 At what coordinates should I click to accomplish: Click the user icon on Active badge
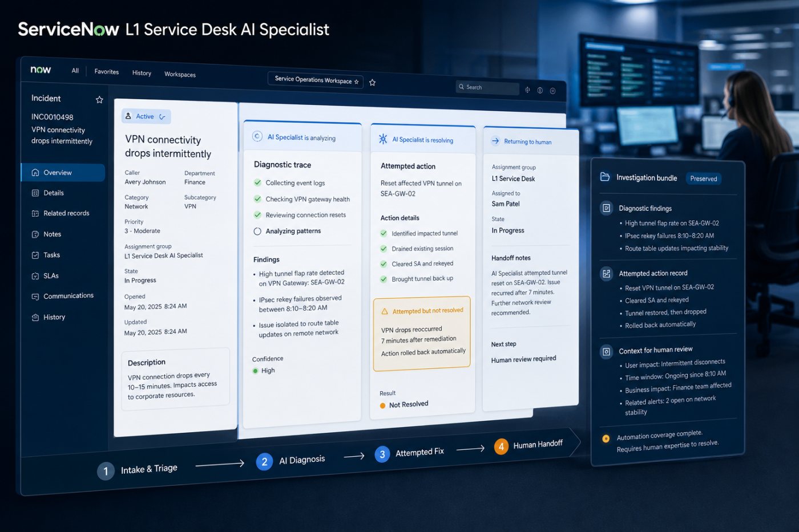128,116
